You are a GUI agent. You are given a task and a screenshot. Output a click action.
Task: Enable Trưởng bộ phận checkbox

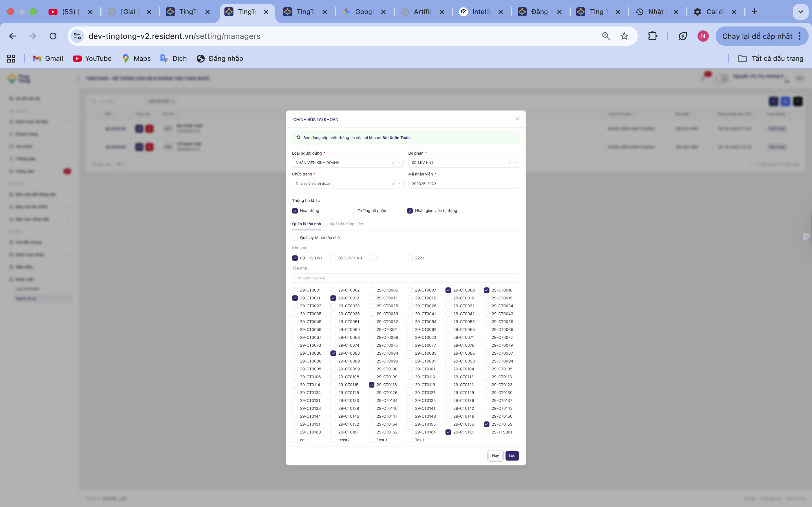352,211
